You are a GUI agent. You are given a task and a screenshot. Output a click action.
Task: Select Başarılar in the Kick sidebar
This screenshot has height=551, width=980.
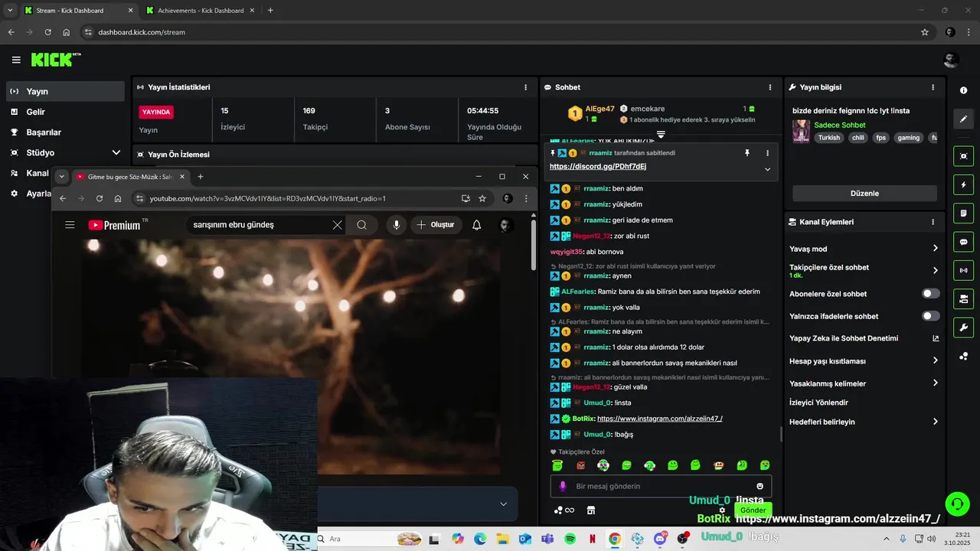click(x=64, y=132)
